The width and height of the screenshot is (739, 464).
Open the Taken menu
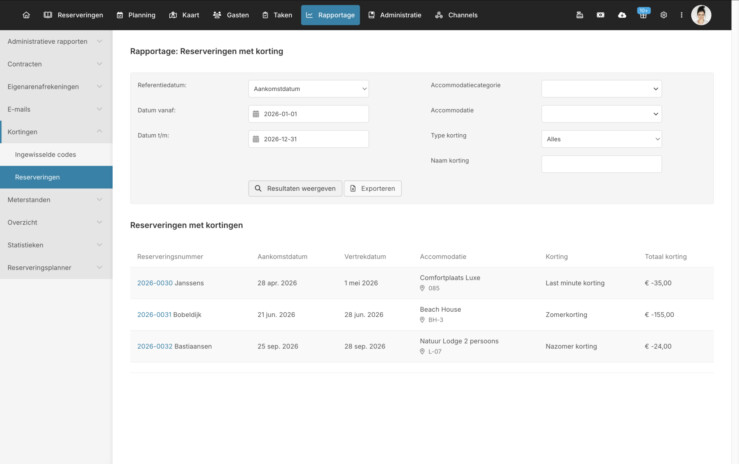click(x=277, y=15)
